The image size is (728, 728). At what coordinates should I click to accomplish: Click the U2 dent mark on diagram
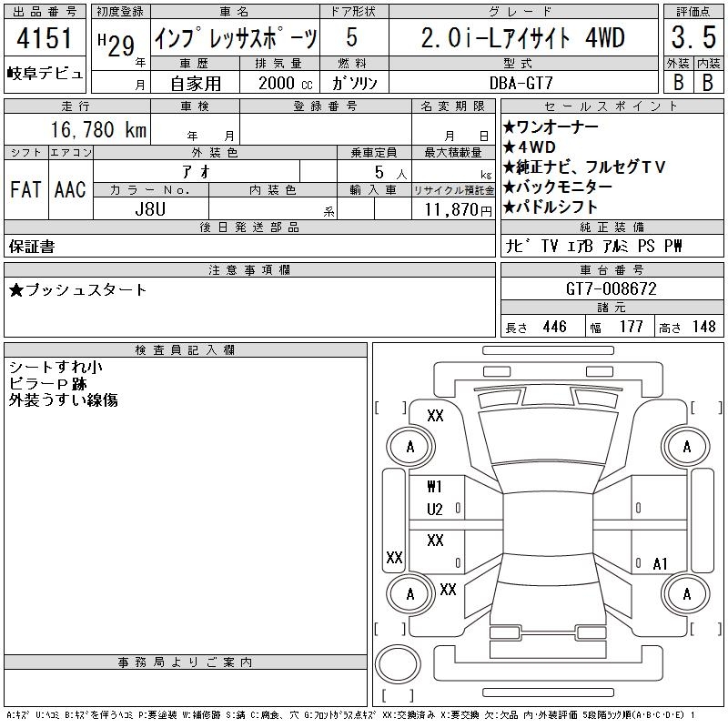click(435, 510)
